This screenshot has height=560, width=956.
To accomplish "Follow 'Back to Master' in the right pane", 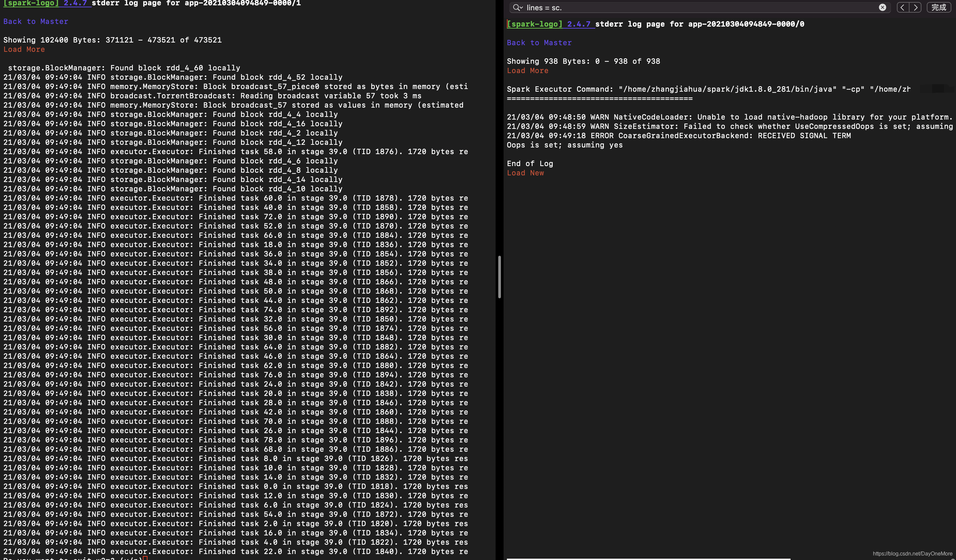I will coord(539,43).
